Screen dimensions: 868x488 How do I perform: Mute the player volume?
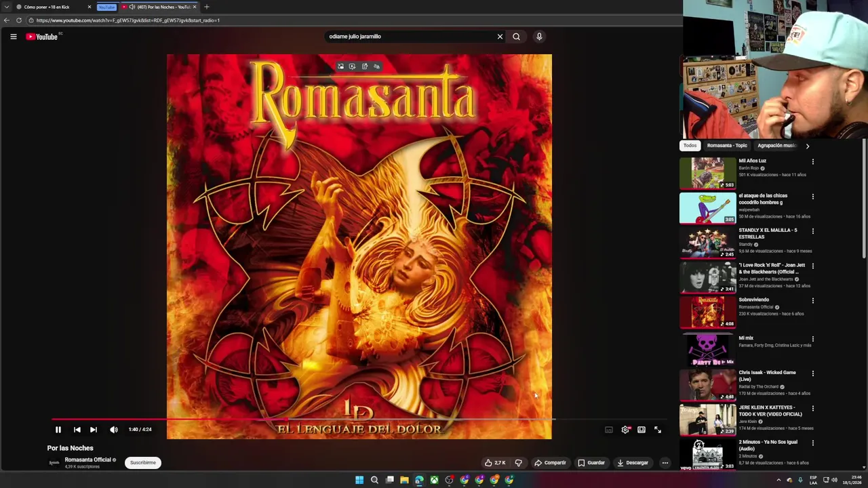[x=114, y=430]
